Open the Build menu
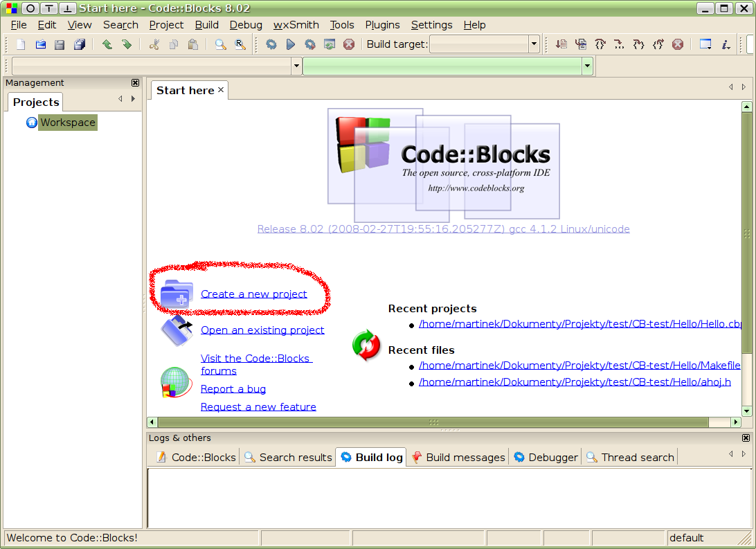The image size is (756, 549). point(207,25)
